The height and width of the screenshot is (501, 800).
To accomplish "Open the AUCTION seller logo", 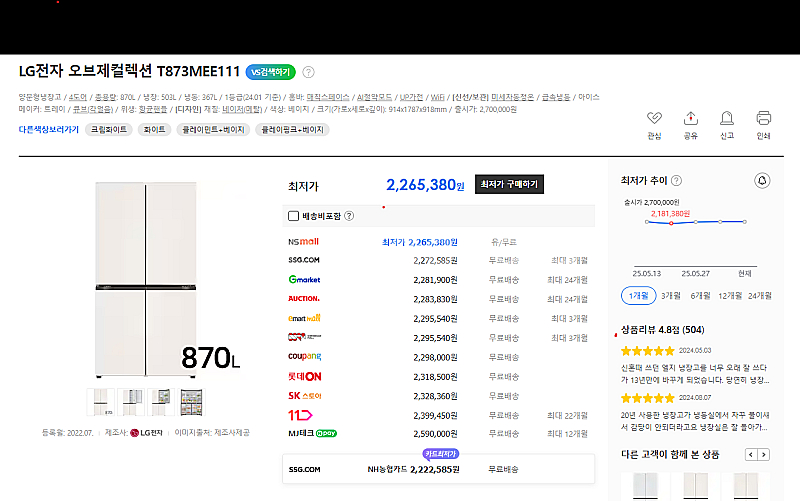I will click(304, 298).
